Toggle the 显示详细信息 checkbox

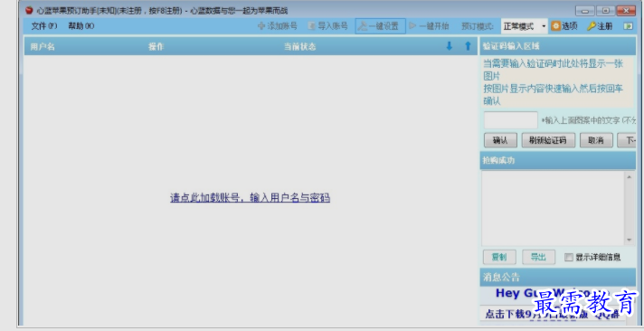568,258
